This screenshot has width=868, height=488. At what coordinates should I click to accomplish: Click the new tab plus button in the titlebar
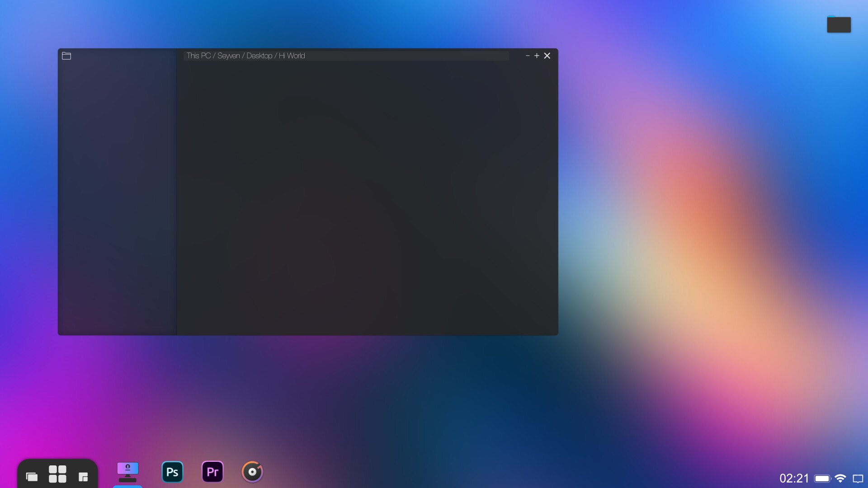[537, 56]
